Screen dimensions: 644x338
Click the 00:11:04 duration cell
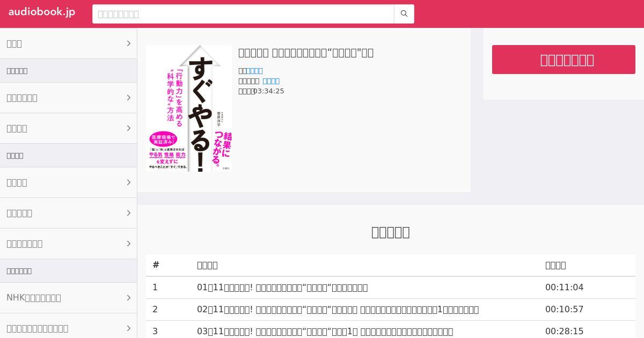pyautogui.click(x=564, y=288)
